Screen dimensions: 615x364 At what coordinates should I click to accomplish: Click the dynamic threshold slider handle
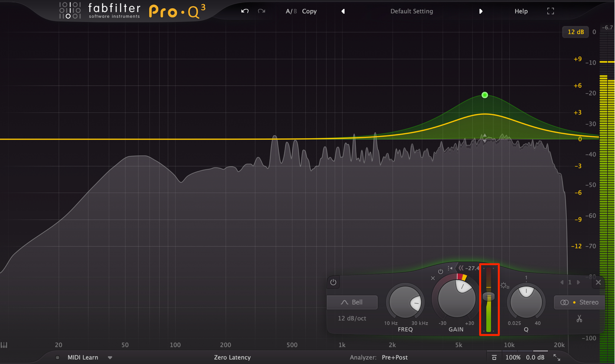pyautogui.click(x=489, y=297)
